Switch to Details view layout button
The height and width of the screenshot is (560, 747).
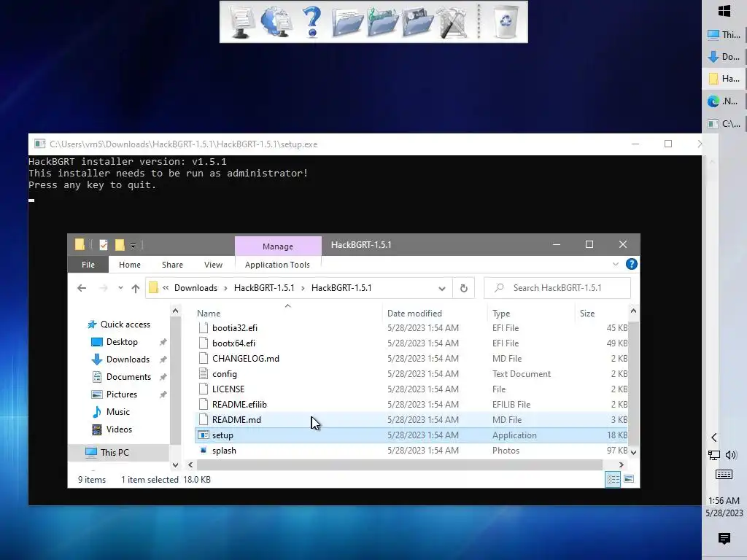coord(613,479)
